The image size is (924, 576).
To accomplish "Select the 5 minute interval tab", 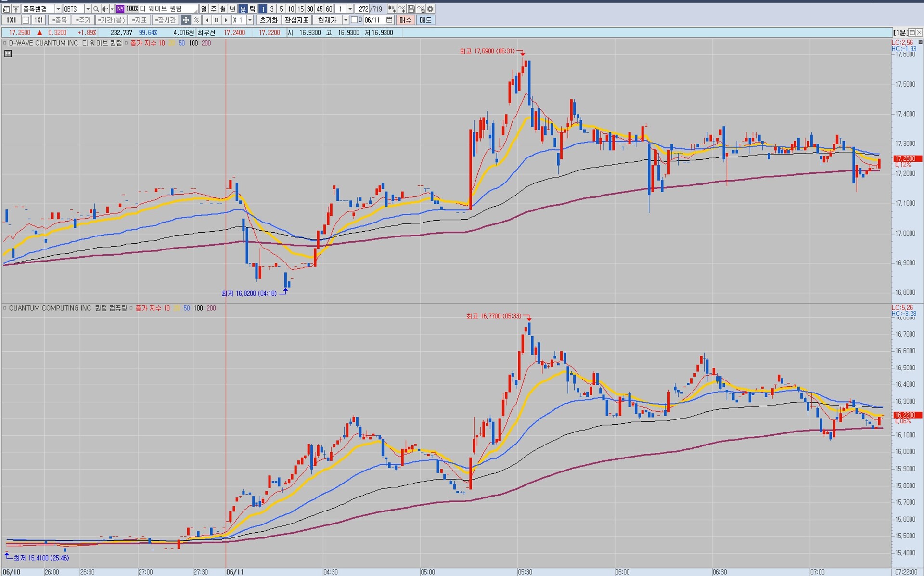I will [282, 9].
